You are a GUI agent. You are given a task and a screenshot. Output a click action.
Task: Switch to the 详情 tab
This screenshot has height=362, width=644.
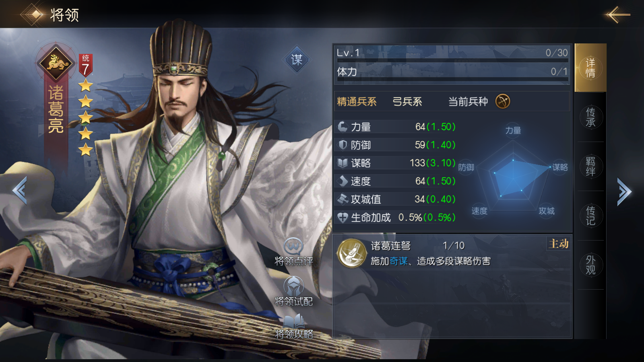pyautogui.click(x=590, y=68)
